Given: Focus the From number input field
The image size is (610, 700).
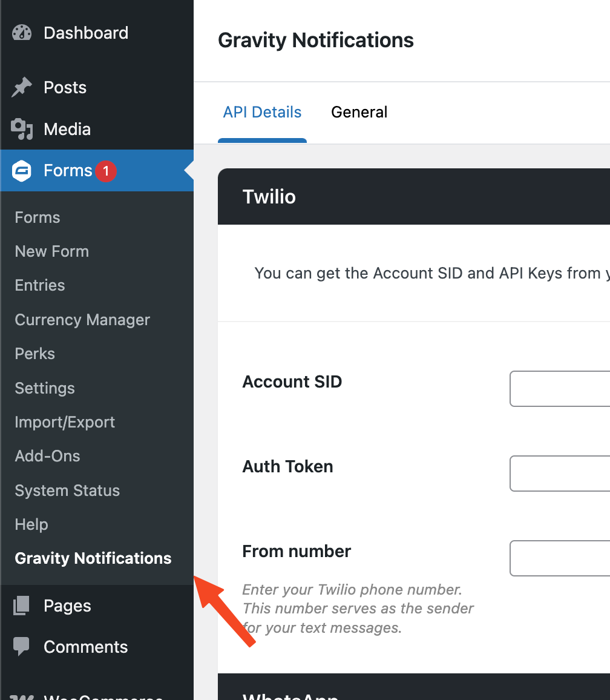Looking at the screenshot, I should point(560,558).
